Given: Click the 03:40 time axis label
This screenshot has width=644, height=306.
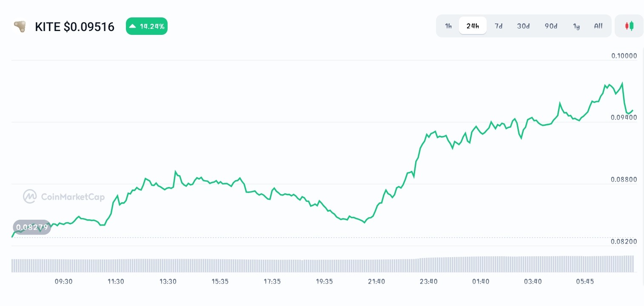Looking at the screenshot, I should [x=533, y=281].
